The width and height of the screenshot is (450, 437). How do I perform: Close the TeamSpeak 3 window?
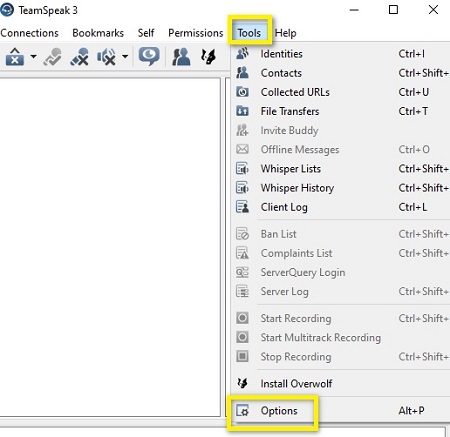coord(433,10)
